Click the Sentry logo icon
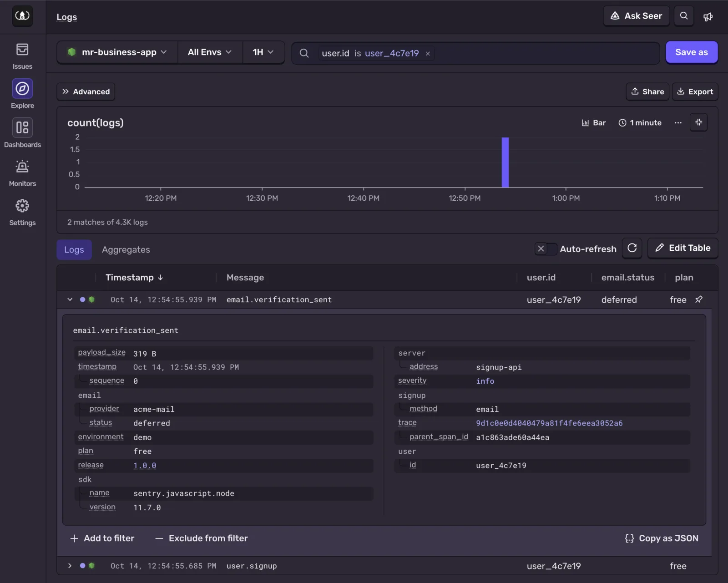728x583 pixels. coord(22,16)
